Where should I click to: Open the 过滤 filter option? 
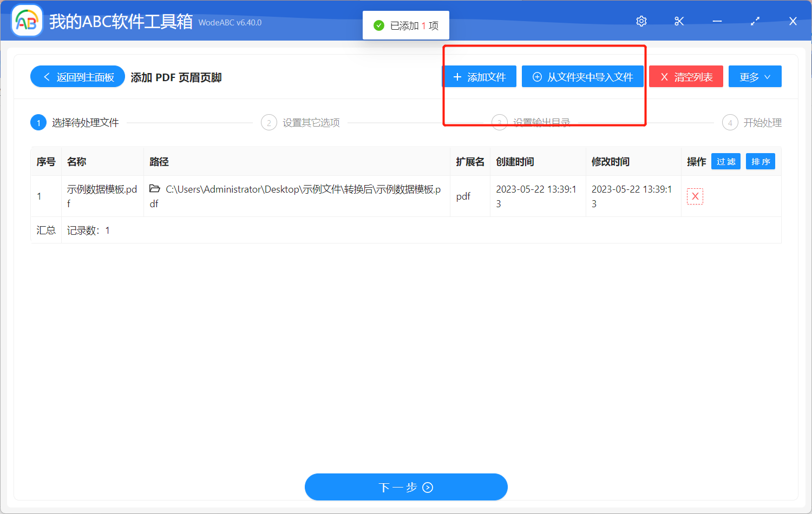tap(725, 161)
